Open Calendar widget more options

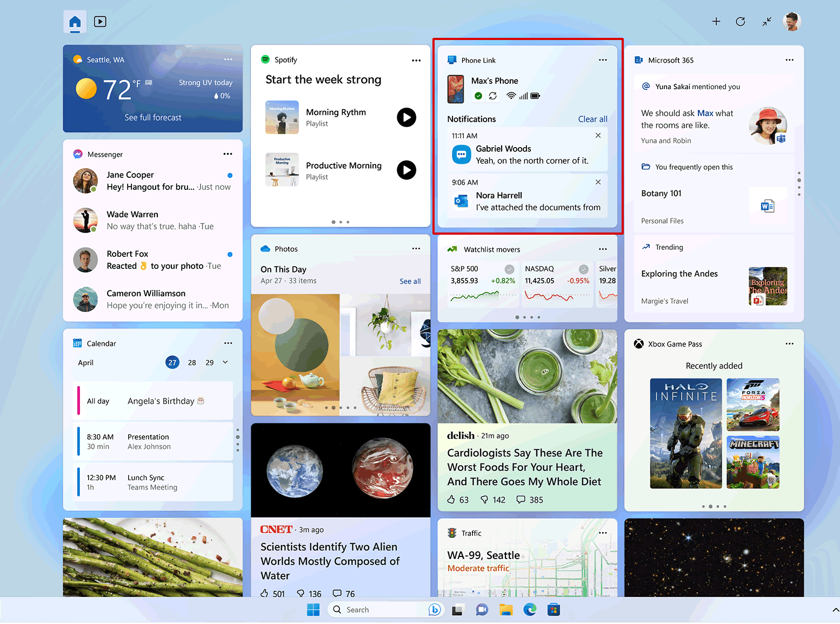coord(228,343)
